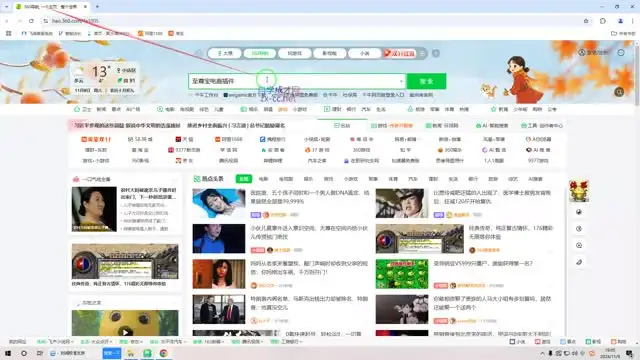The width and height of the screenshot is (640, 360).
Task: Click the dark magnifier circle icon on banner
Action: pos(619,92)
